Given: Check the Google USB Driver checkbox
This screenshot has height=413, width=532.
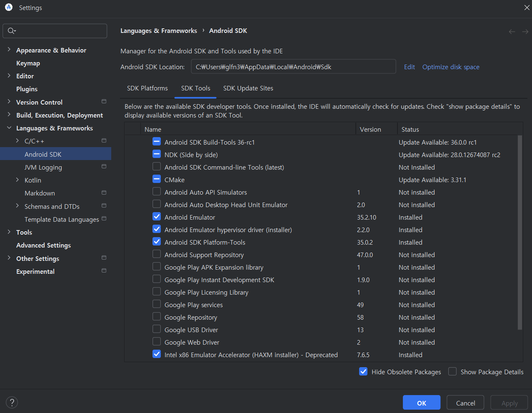Looking at the screenshot, I should pyautogui.click(x=157, y=329).
